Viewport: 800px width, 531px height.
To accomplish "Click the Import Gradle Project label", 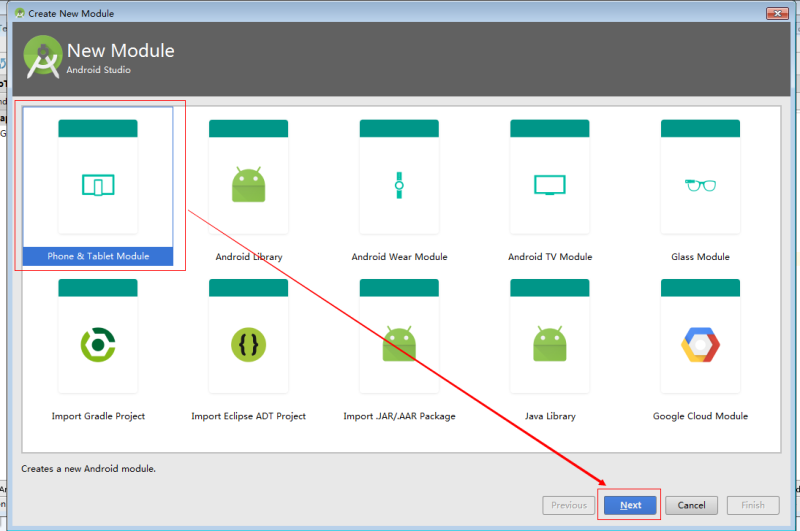I will (98, 416).
